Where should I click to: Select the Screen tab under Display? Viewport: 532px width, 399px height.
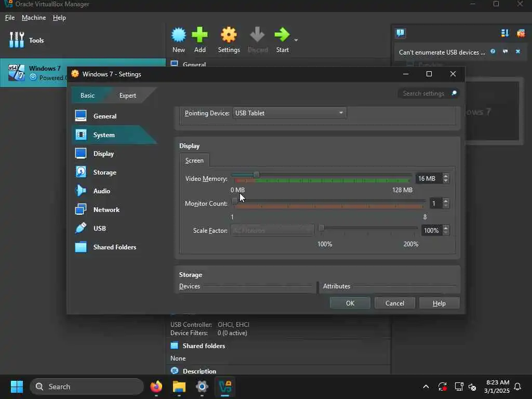coord(194,160)
